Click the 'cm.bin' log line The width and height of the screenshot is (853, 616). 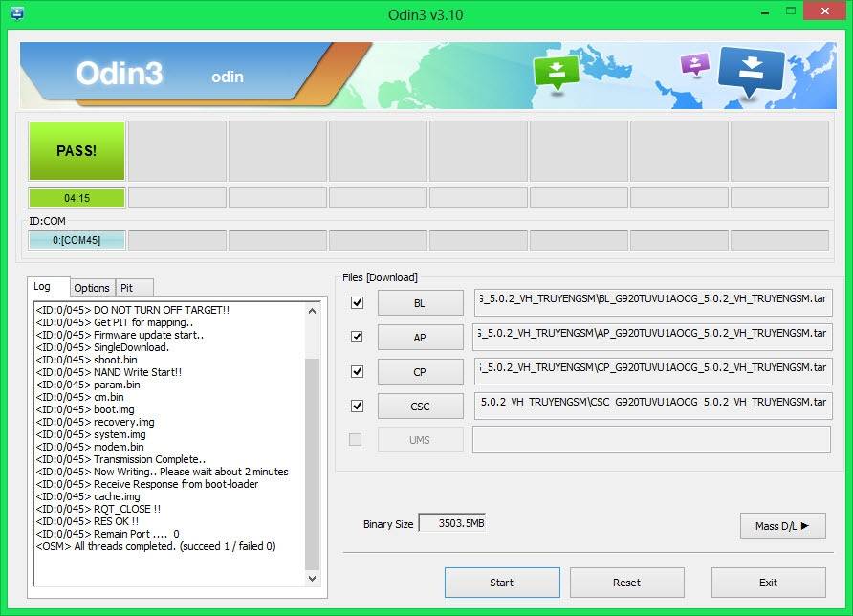[x=80, y=397]
